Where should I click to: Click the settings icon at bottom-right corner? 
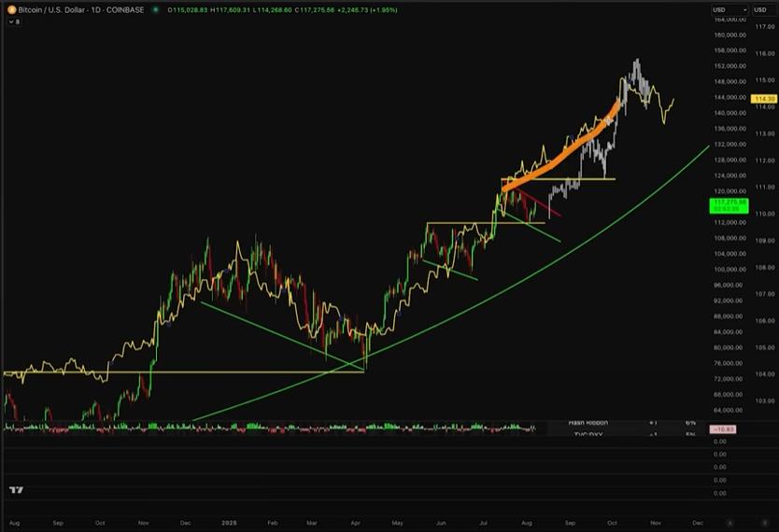point(766,523)
